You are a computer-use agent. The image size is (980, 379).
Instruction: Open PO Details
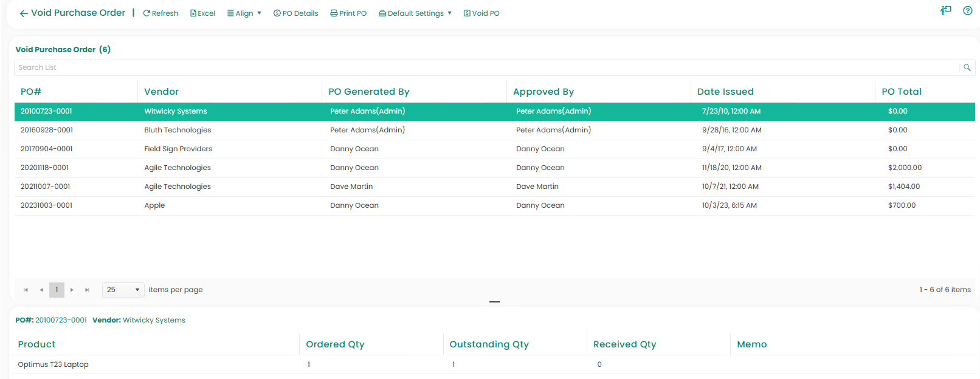295,13
